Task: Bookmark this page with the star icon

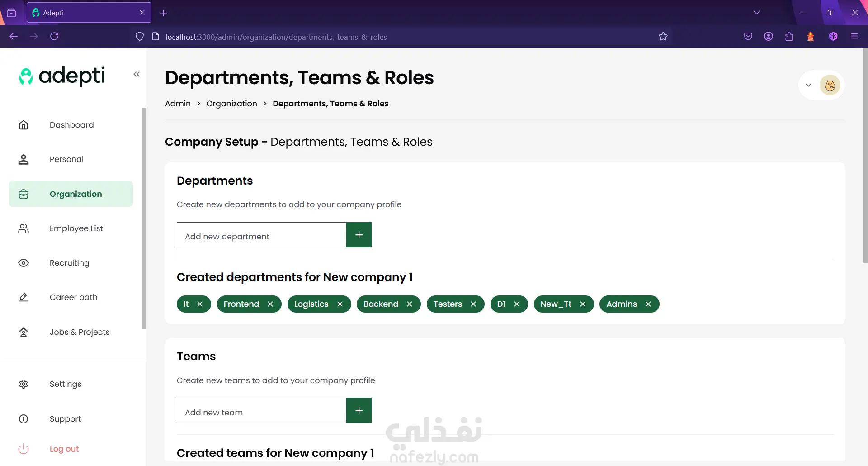Action: [663, 37]
